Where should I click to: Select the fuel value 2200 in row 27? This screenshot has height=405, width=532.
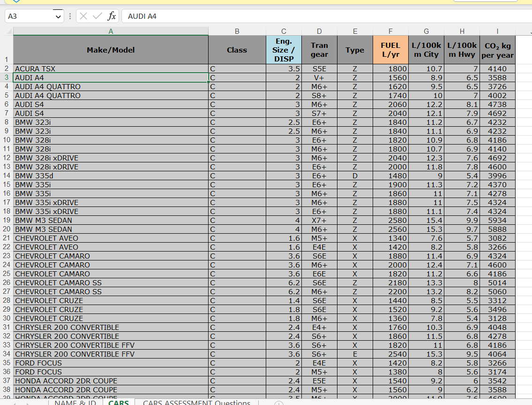390,291
